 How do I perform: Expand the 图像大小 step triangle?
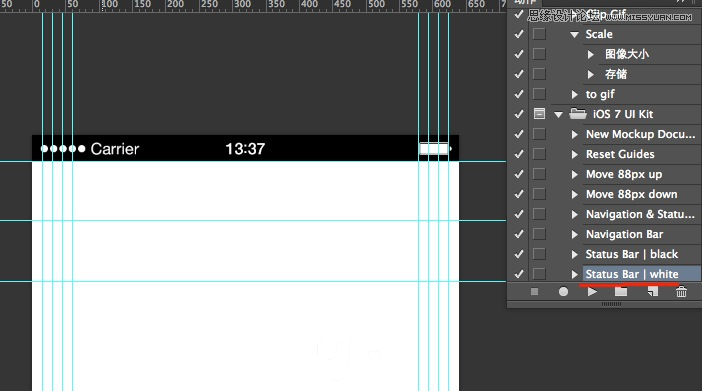(x=591, y=54)
